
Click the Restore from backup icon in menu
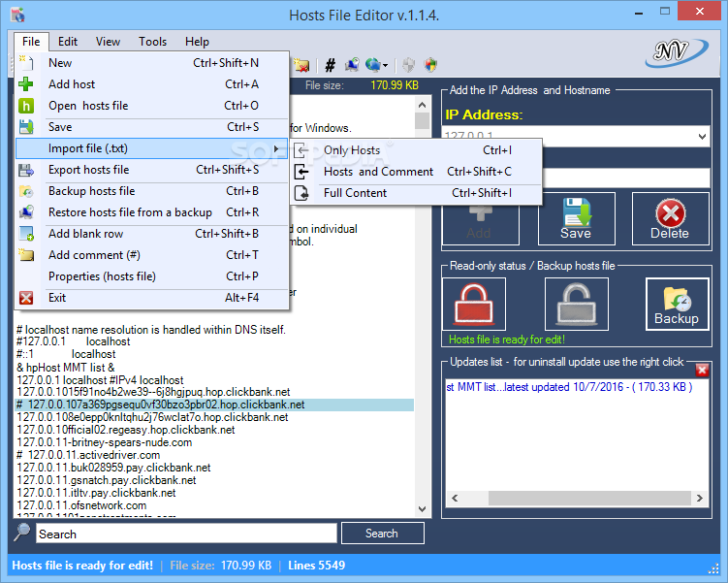[x=26, y=212]
